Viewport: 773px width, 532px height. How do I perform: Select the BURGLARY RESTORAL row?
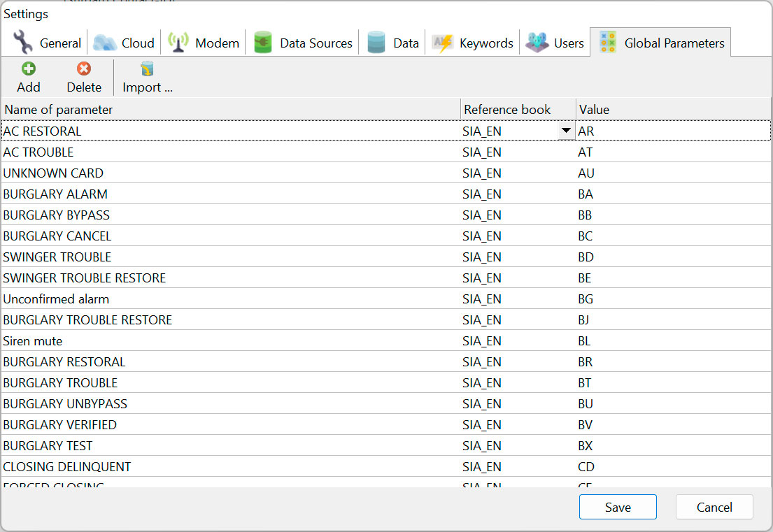(x=386, y=361)
